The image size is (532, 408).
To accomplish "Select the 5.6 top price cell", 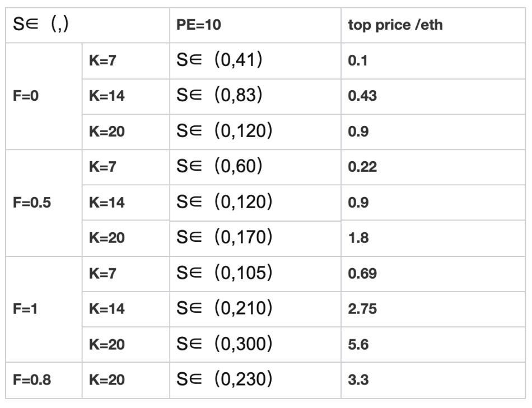I will coord(354,345).
